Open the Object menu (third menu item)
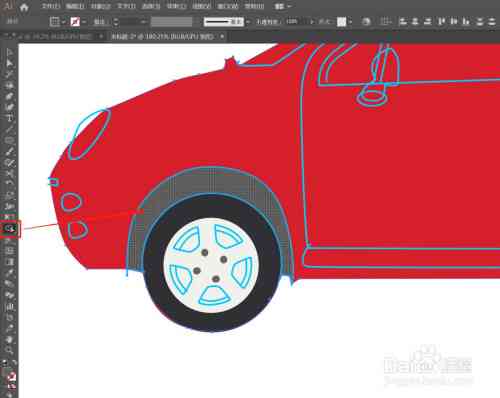Screen dimensions: 500x398 pos(101,6)
